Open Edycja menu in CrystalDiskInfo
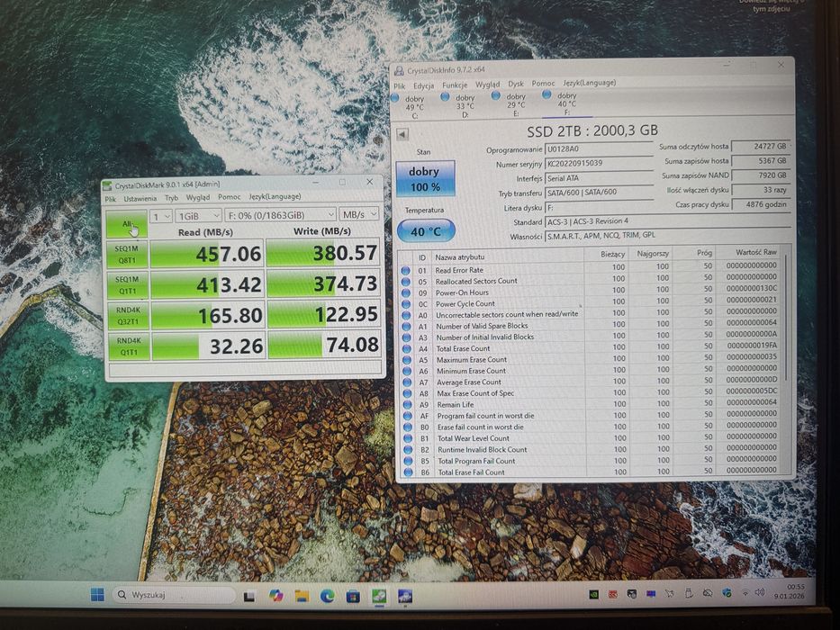 tap(424, 85)
